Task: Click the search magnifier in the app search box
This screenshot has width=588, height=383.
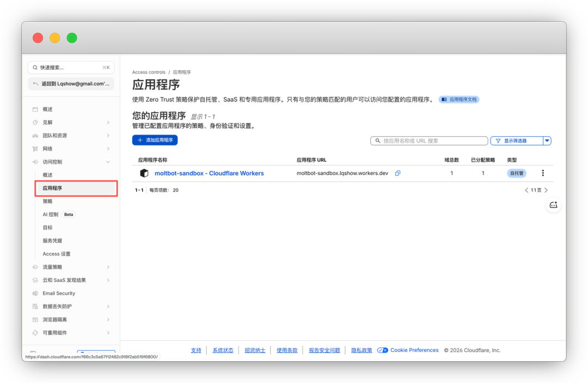Action: coord(377,141)
